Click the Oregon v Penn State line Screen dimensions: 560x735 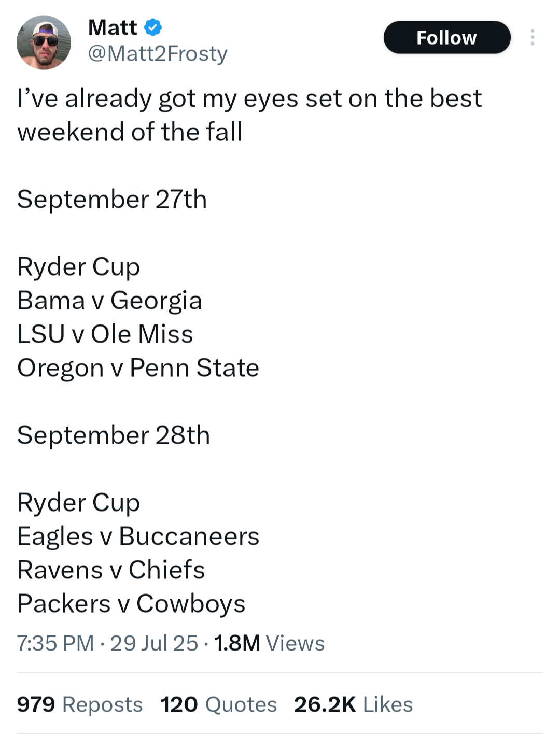click(x=138, y=368)
